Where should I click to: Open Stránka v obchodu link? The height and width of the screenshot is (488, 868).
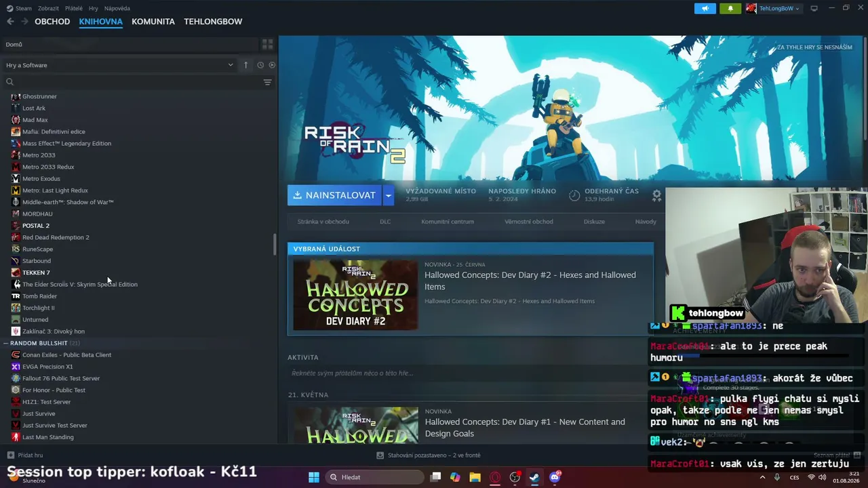[x=323, y=222]
